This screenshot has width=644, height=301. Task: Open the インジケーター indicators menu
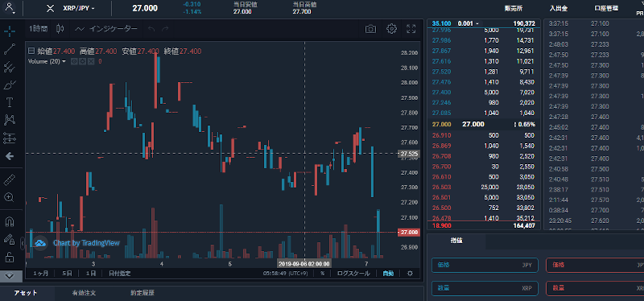(106, 29)
